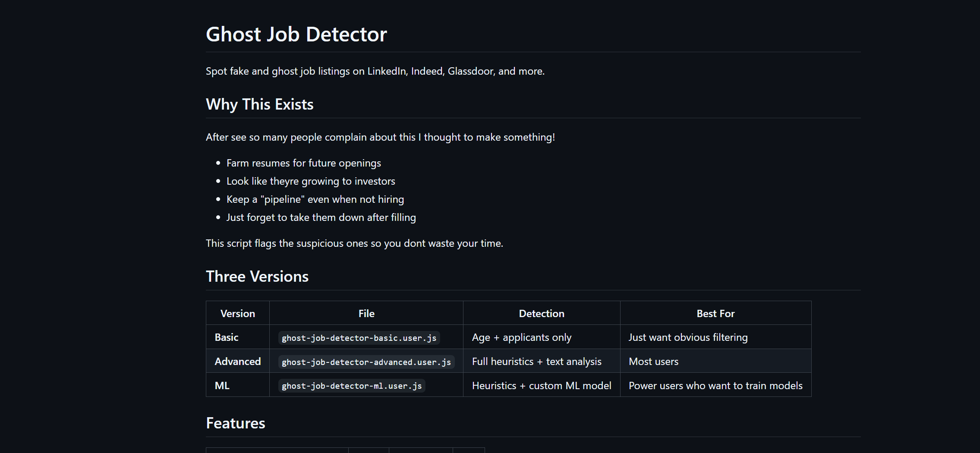Viewport: 980px width, 453px height.
Task: Select the ghost-job-detector-advanced.user.js code text
Action: pos(366,362)
